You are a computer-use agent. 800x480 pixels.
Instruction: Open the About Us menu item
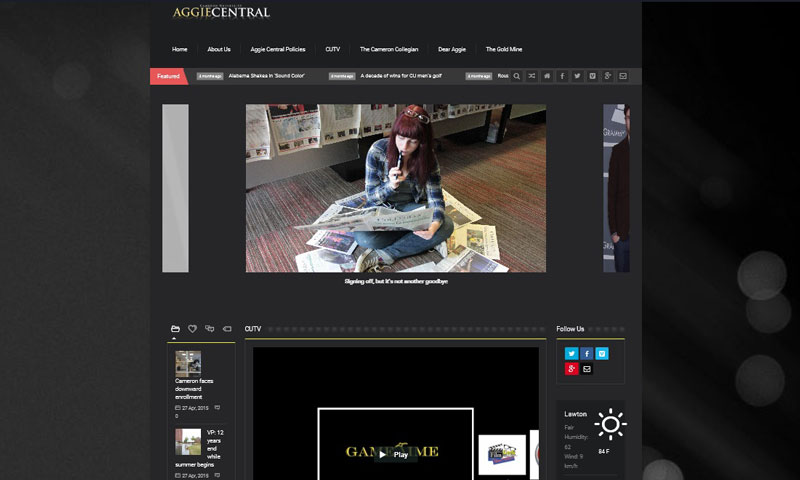219,49
